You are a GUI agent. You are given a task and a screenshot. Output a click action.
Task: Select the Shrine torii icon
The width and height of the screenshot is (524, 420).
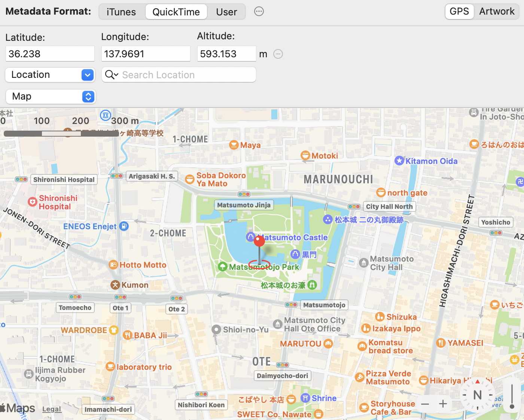tap(305, 398)
